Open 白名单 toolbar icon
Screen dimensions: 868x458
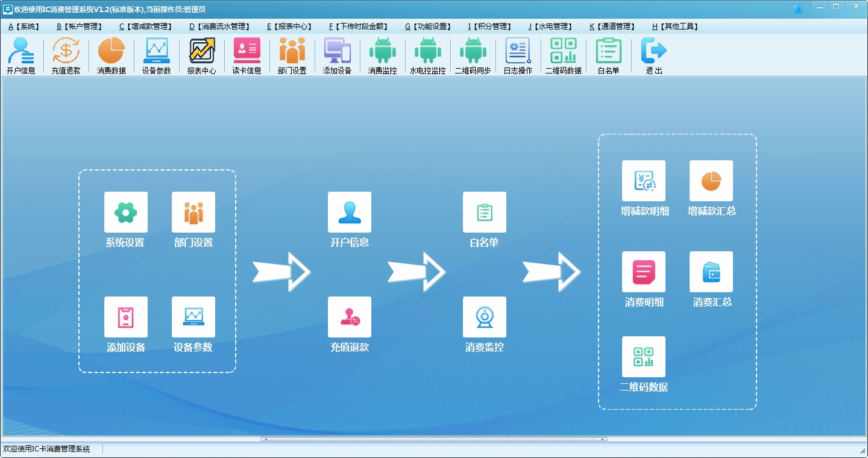click(609, 55)
